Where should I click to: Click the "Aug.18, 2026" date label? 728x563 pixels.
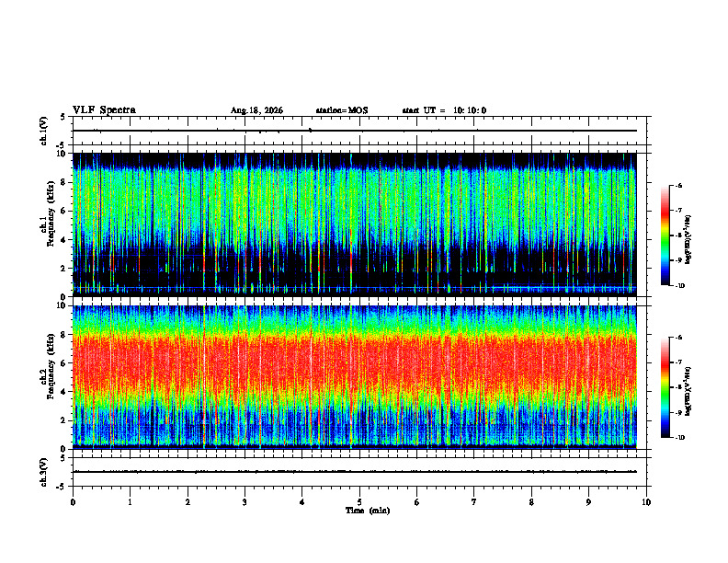(256, 110)
